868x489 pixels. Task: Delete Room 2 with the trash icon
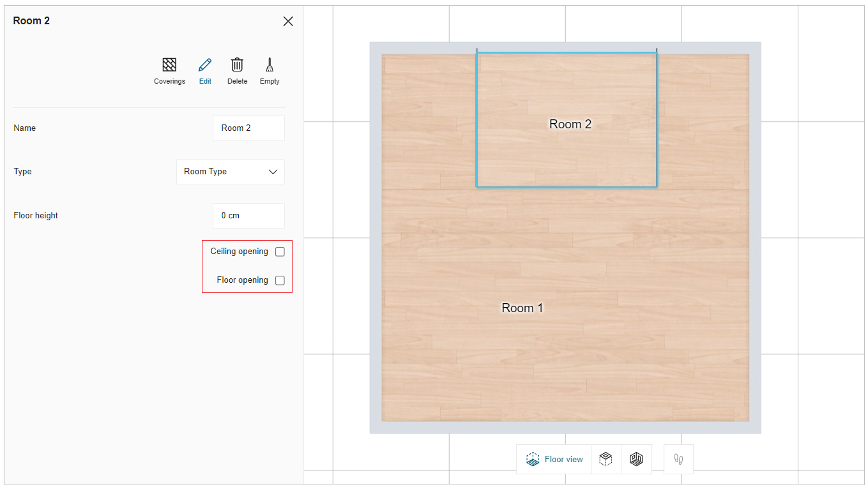click(x=237, y=65)
